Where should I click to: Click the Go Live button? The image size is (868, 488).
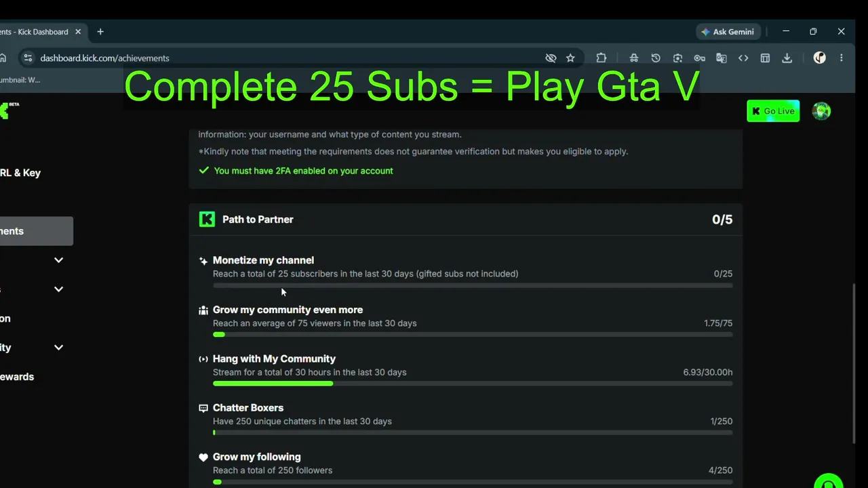(773, 111)
